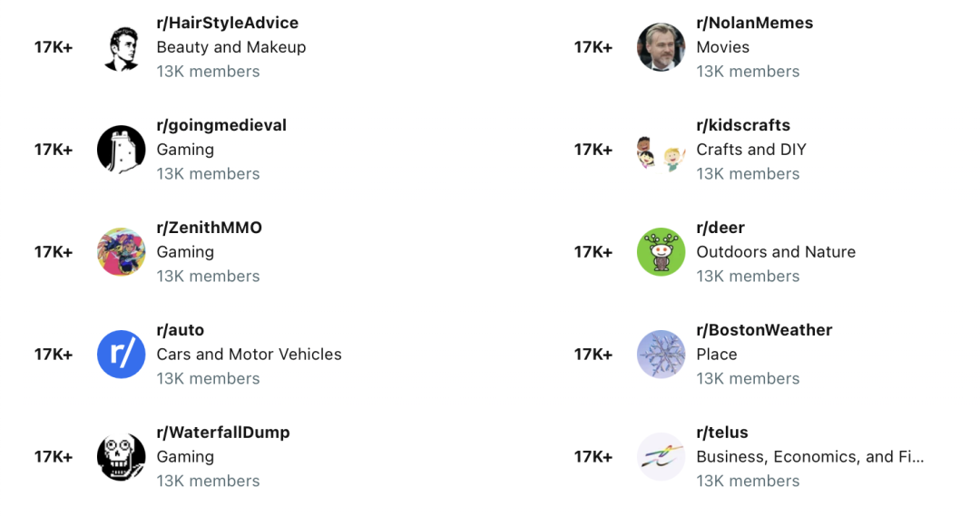Select the r/ZenithMMO colorful avatar
This screenshot has width=980, height=516.
point(121,252)
